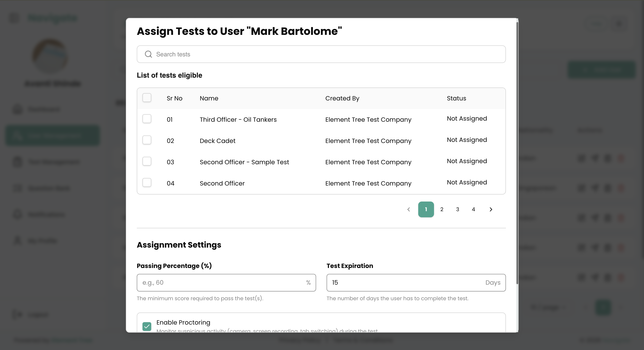Check the Second Officer test row 04
Image resolution: width=644 pixels, height=350 pixels.
[x=147, y=182]
